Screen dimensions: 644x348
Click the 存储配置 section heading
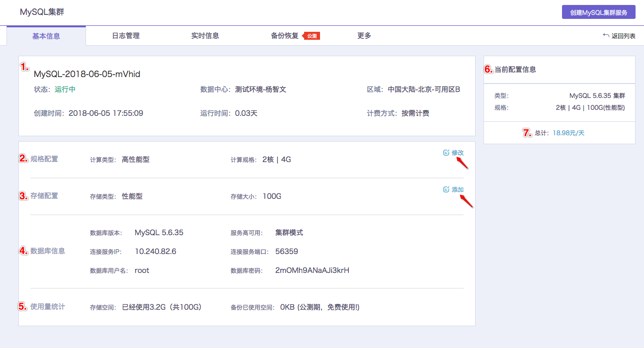tap(44, 196)
